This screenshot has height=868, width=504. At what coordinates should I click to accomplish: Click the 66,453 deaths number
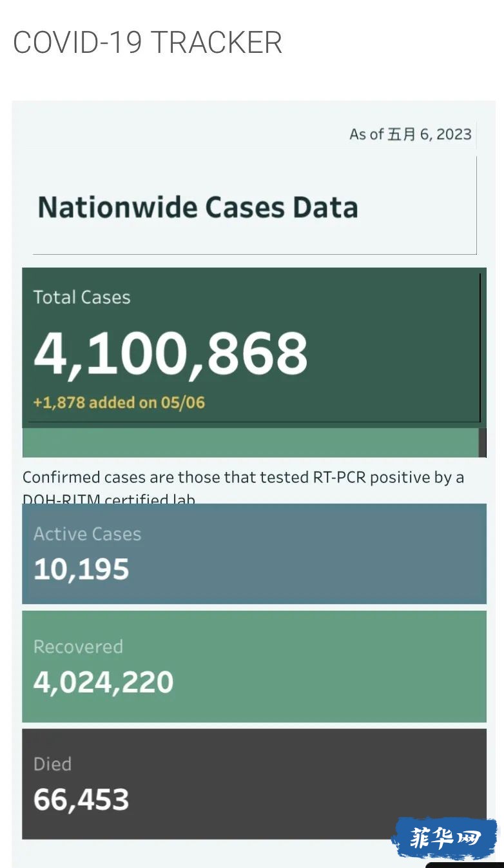(x=81, y=800)
